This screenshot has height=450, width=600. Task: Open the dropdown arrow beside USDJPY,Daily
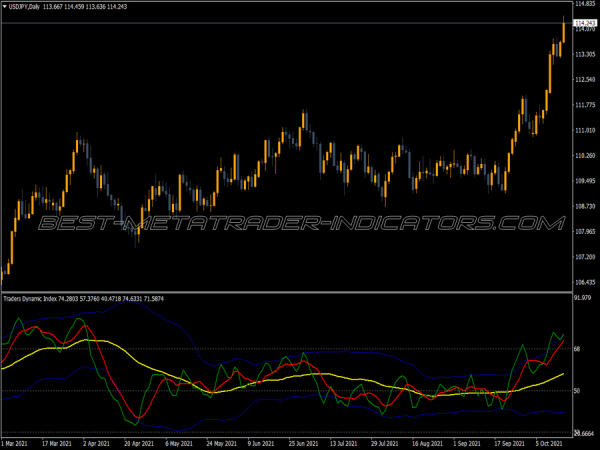pyautogui.click(x=4, y=5)
